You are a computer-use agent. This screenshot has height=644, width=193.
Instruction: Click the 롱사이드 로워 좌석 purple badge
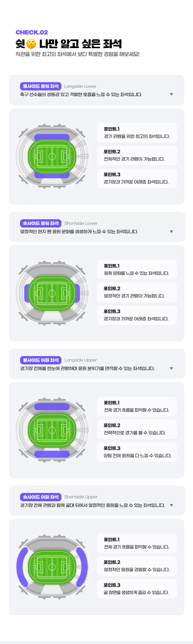click(x=41, y=86)
